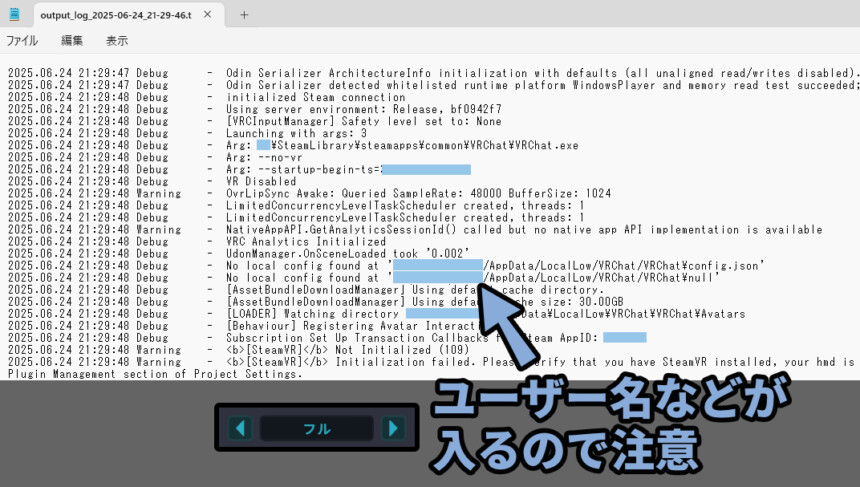Click '[Behaviour] Registering Avatar' line
This screenshot has width=860, height=487.
click(x=247, y=326)
